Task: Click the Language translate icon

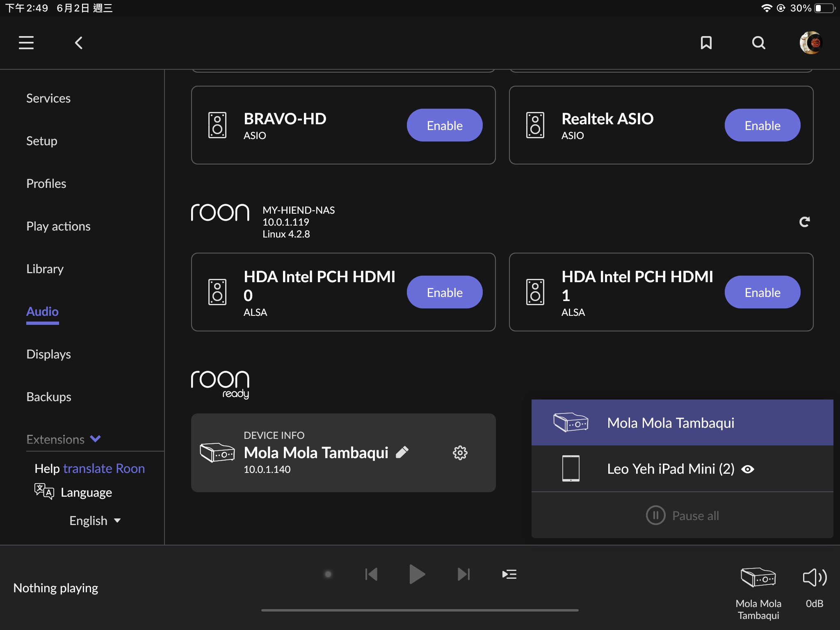Action: coord(44,491)
